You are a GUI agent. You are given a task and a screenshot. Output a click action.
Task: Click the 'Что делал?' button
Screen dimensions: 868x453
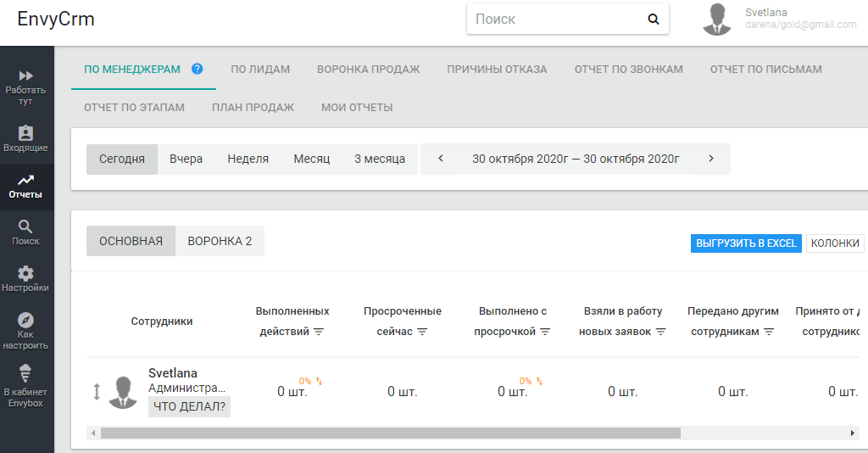coord(189,407)
